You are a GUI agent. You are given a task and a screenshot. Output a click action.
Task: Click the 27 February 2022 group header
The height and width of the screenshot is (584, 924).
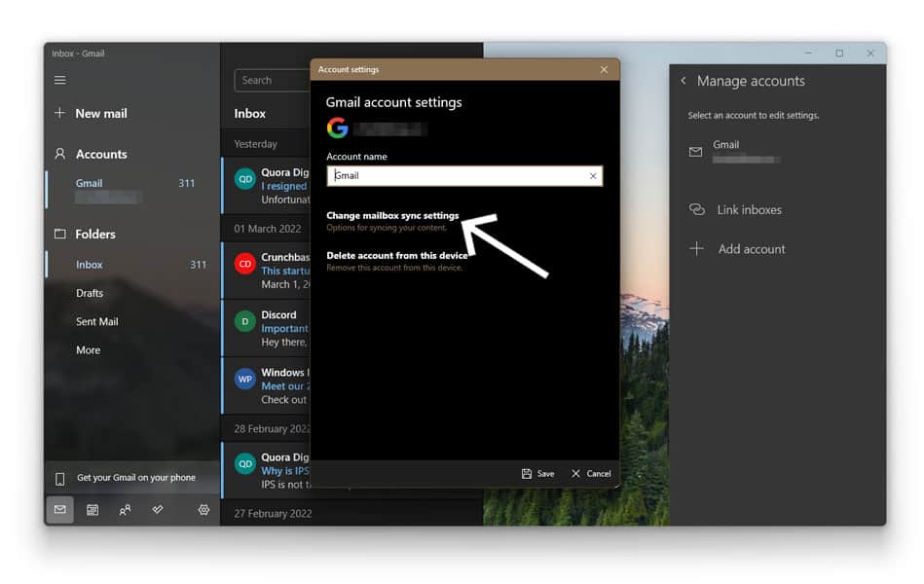coord(273,514)
